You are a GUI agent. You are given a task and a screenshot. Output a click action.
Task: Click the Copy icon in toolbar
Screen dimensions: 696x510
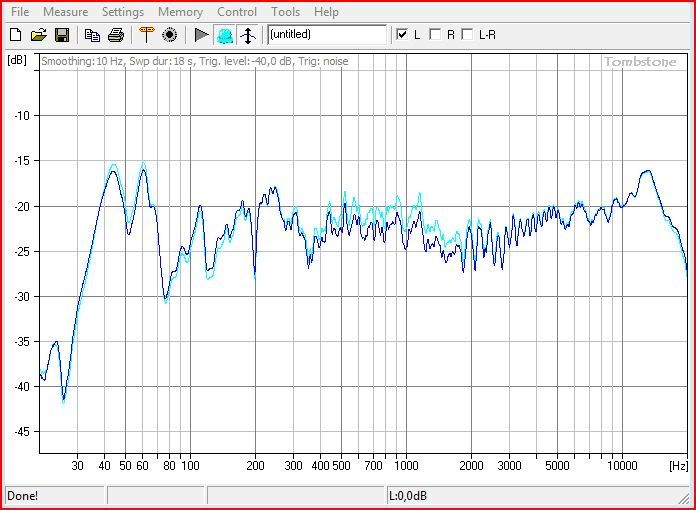coord(92,35)
